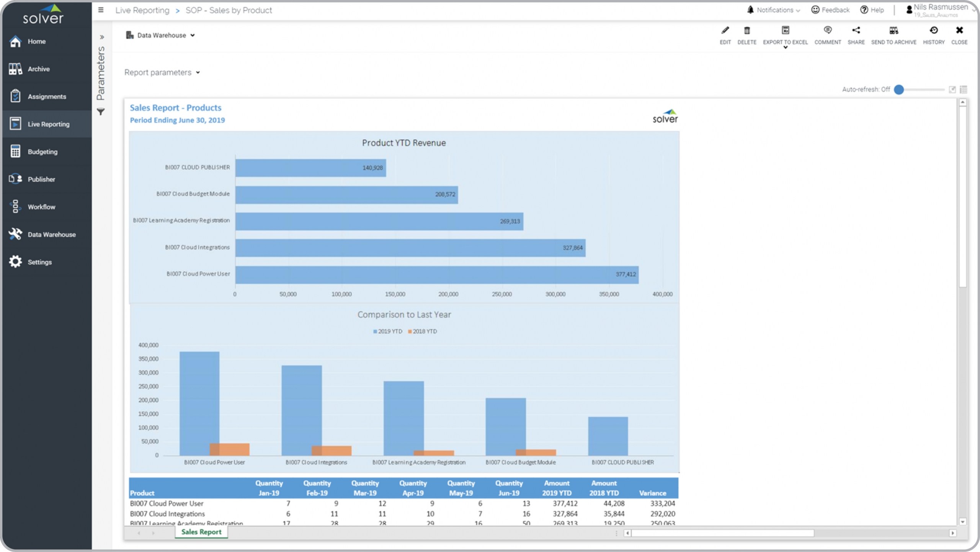The width and height of the screenshot is (980, 552).
Task: Click the Share report icon
Action: pyautogui.click(x=856, y=31)
